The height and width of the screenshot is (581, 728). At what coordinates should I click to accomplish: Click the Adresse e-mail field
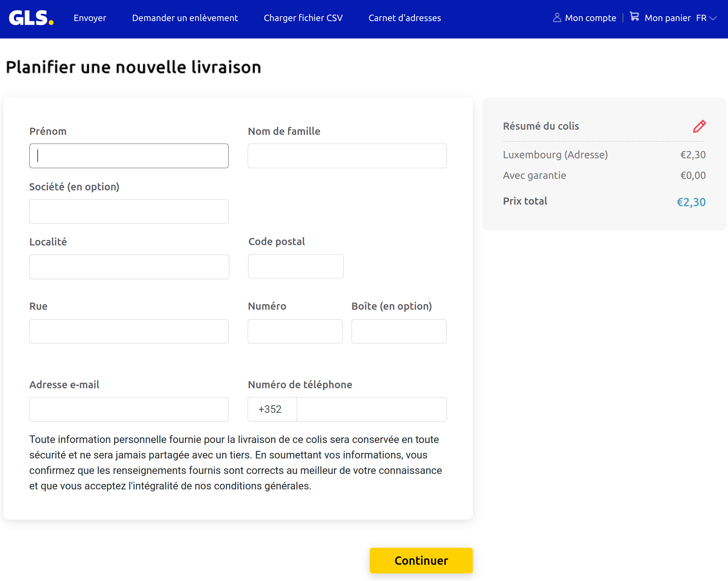point(129,409)
